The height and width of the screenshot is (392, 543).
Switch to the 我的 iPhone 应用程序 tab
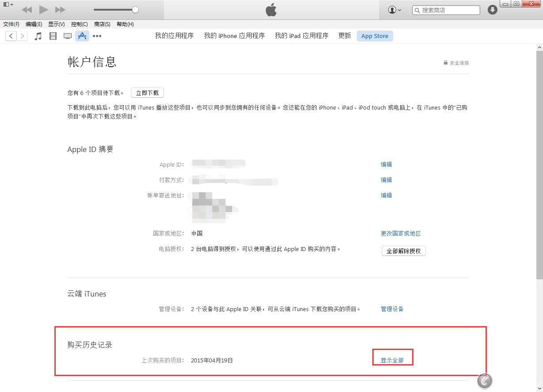tap(234, 36)
